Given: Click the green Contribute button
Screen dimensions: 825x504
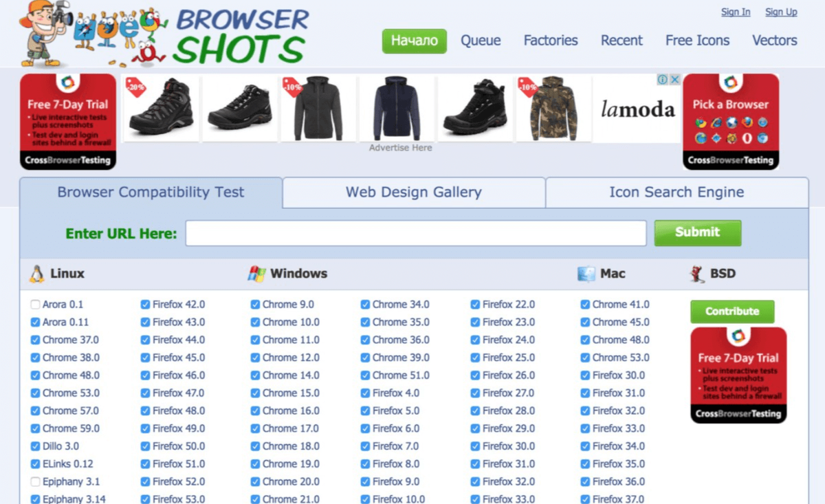Looking at the screenshot, I should tap(732, 311).
